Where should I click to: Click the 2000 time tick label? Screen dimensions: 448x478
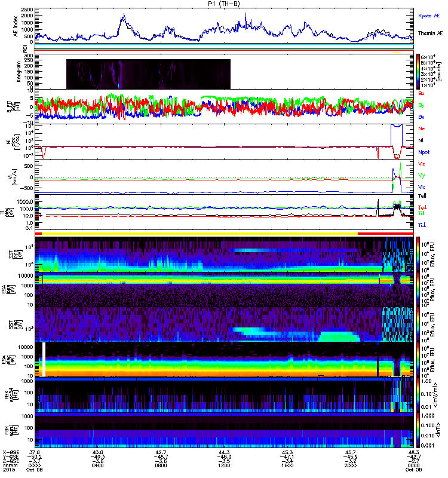(351, 465)
